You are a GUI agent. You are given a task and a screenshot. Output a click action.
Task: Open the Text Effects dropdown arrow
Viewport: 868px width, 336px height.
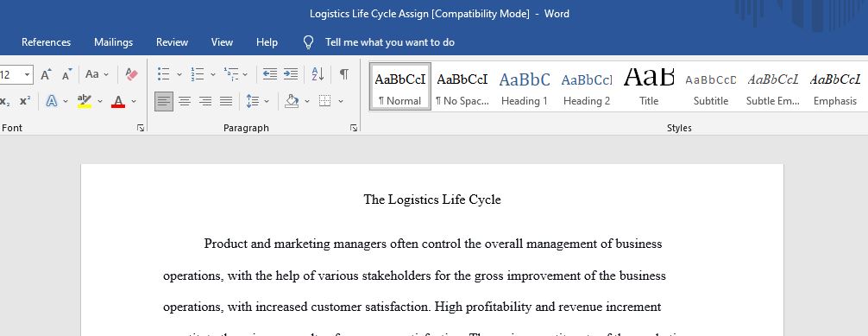pyautogui.click(x=66, y=101)
